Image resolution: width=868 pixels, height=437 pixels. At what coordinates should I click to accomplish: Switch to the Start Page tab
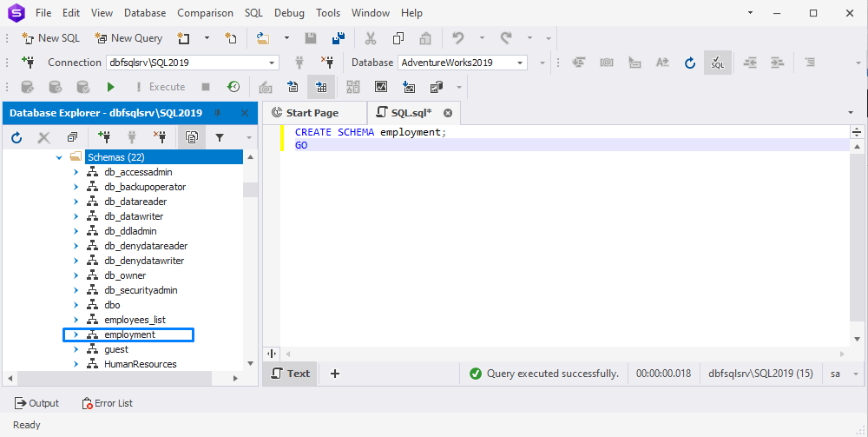pyautogui.click(x=312, y=113)
